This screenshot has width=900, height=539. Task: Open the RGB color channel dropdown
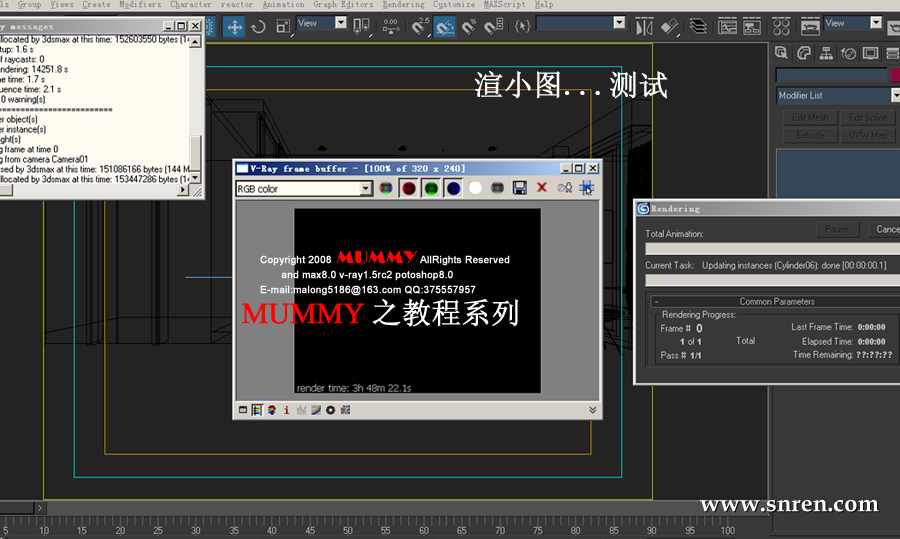pyautogui.click(x=365, y=188)
